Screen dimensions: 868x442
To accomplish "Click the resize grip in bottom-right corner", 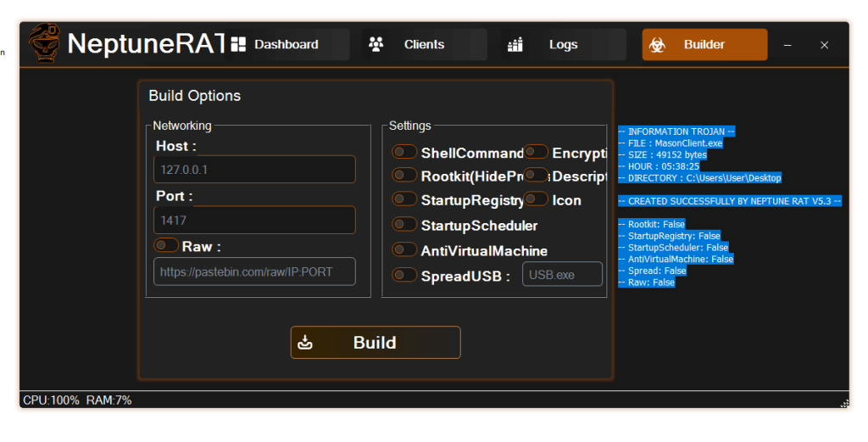I will coord(844,404).
